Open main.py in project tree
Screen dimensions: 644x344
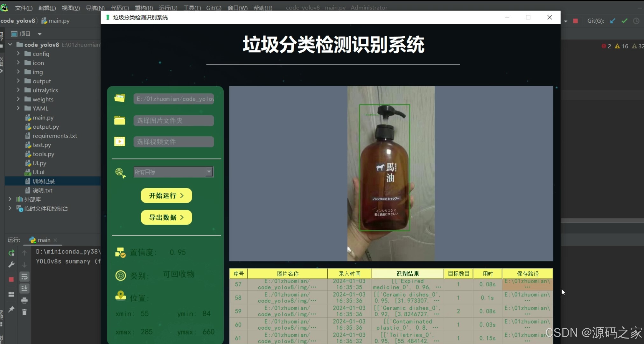(43, 118)
